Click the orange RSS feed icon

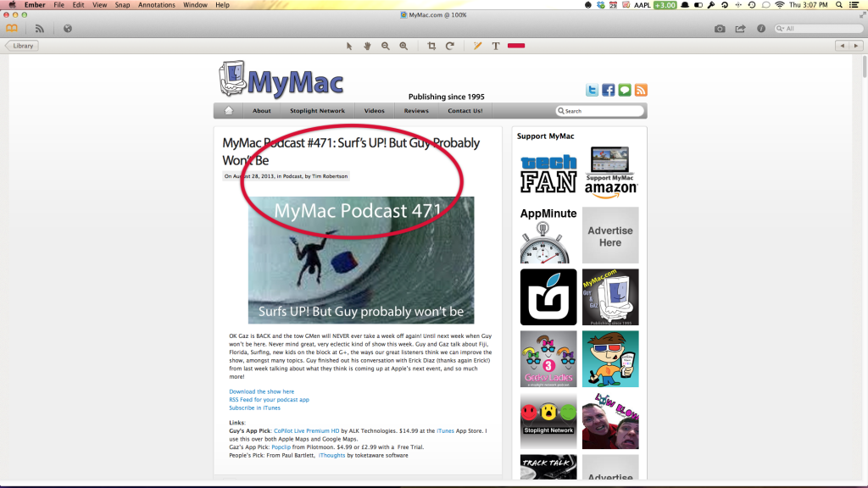point(641,90)
